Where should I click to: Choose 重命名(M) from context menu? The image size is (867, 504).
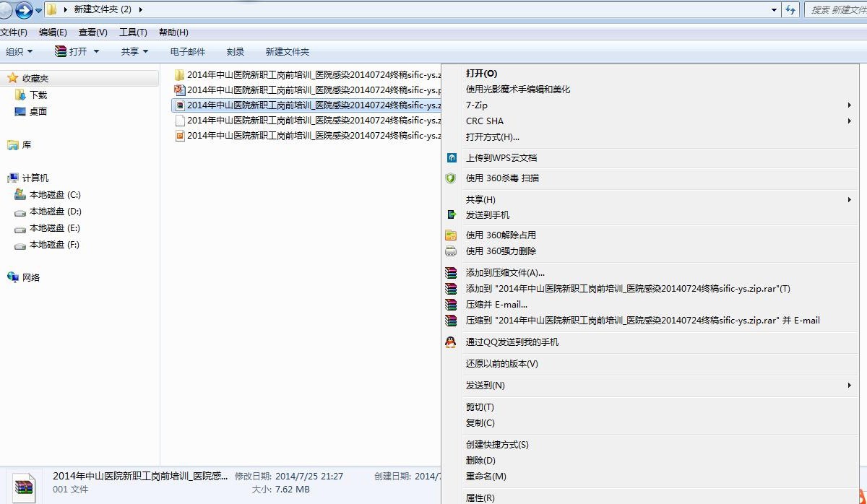486,477
